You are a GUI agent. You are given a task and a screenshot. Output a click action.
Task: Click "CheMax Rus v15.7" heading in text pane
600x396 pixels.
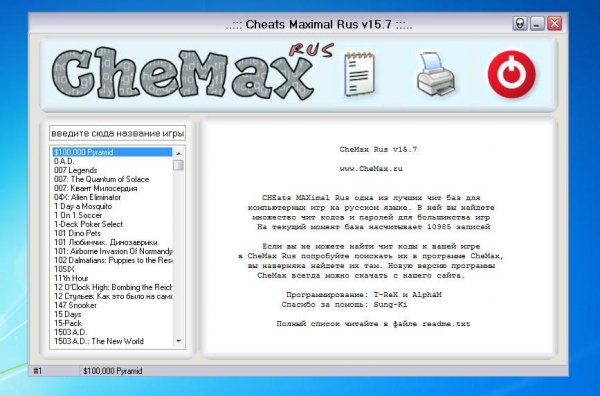[x=378, y=149]
